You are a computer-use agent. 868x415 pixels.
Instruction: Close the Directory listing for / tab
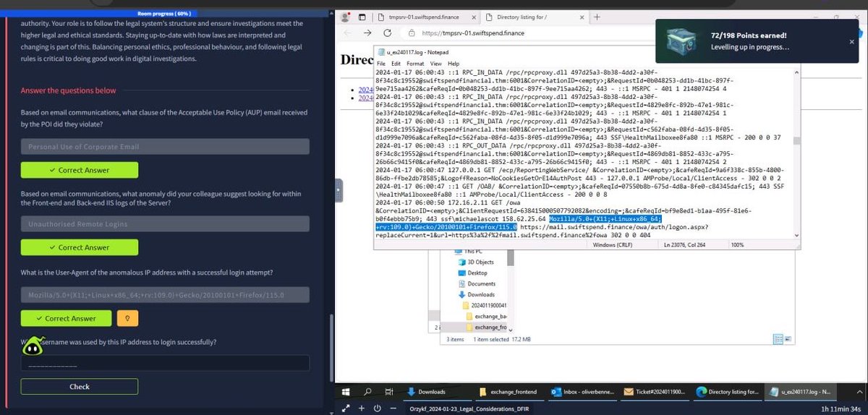580,17
